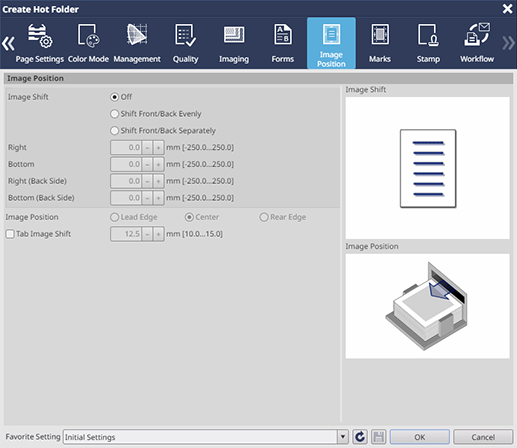Expand the Favorite Setting dropdown arrow
This screenshot has width=517, height=448.
[x=342, y=437]
